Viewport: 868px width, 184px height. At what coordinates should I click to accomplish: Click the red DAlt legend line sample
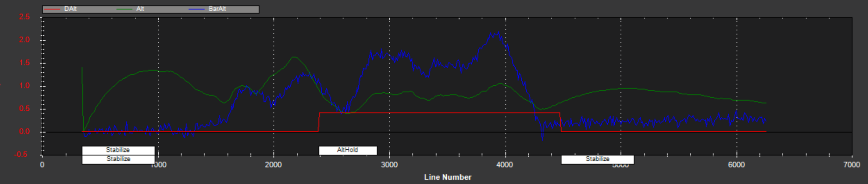pyautogui.click(x=52, y=9)
